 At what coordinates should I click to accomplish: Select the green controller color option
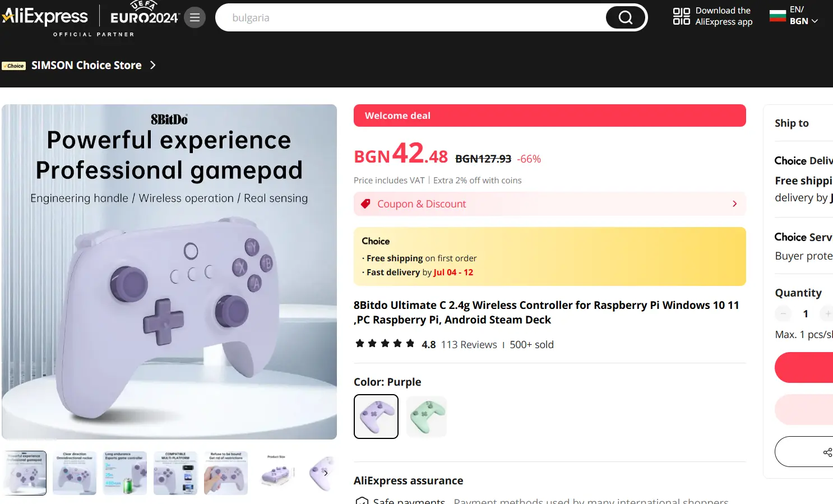[x=427, y=417]
